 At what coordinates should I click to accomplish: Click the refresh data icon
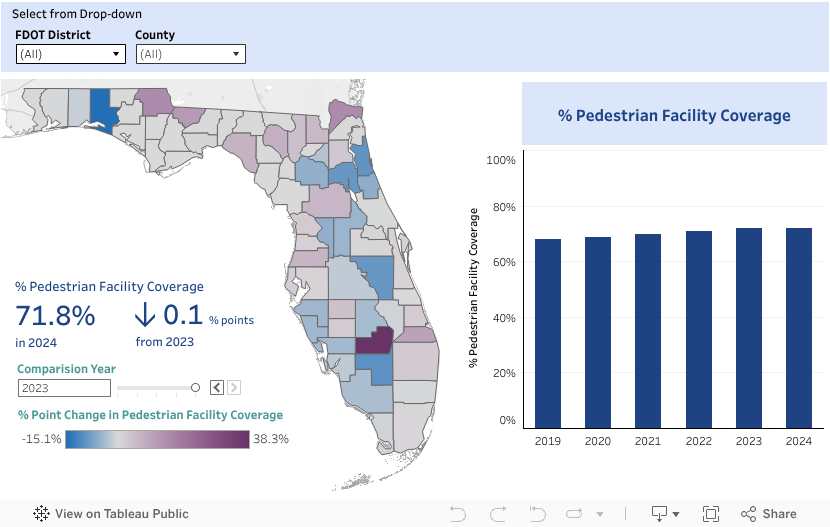tap(574, 514)
